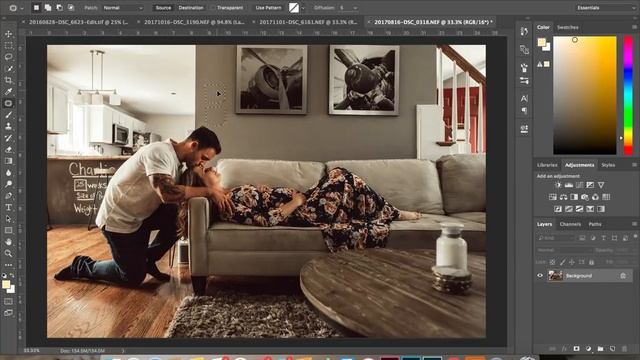Open the layer Kind filter dropdown
640x360 pixels.
(x=556, y=238)
